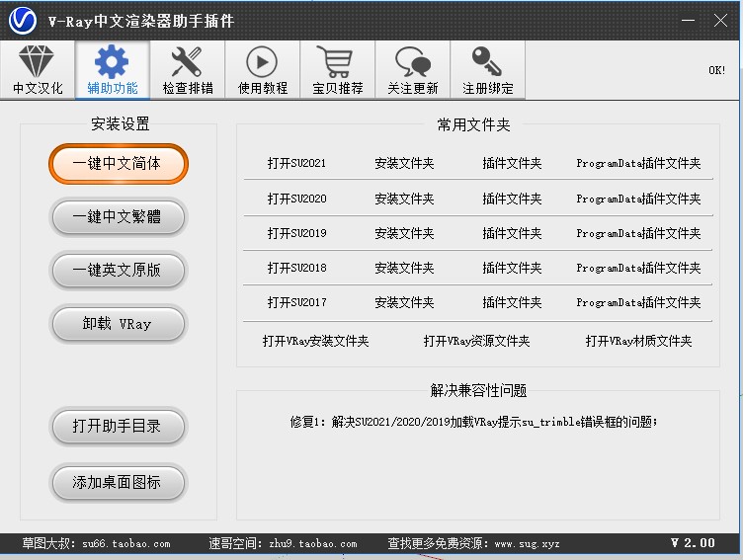Open 插件文件夹 for SU2021 row
Viewport: 743px width, 560px height.
(512, 163)
